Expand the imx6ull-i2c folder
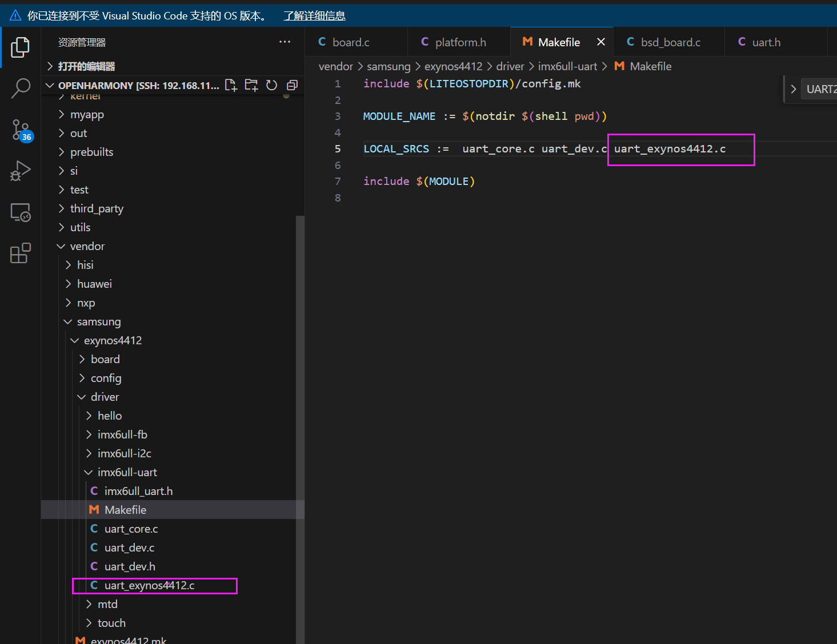Screen dimensions: 837x644 (173, 453)
